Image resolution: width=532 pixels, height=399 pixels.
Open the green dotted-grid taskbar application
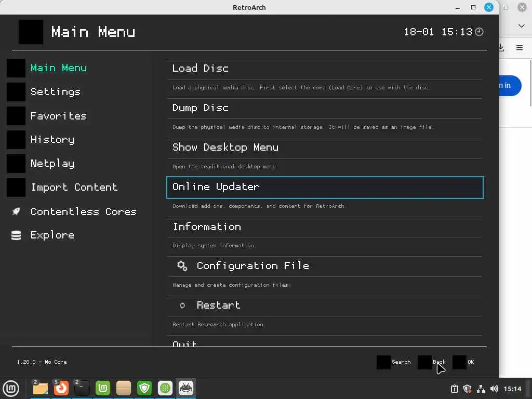[x=165, y=388]
